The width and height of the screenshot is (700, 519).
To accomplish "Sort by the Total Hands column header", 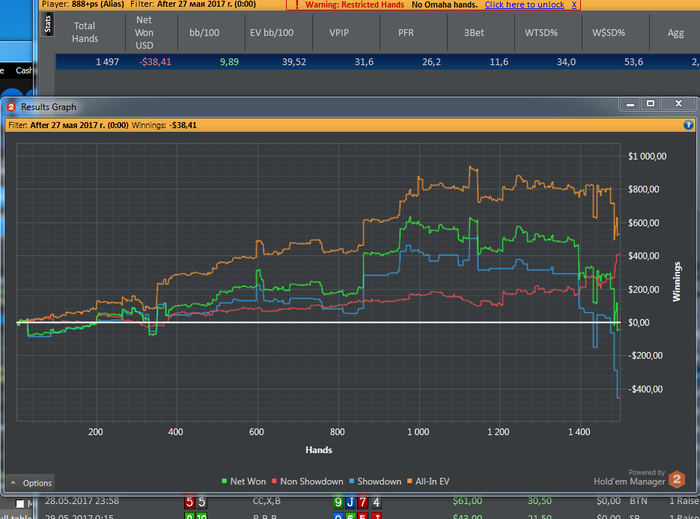I will click(85, 32).
